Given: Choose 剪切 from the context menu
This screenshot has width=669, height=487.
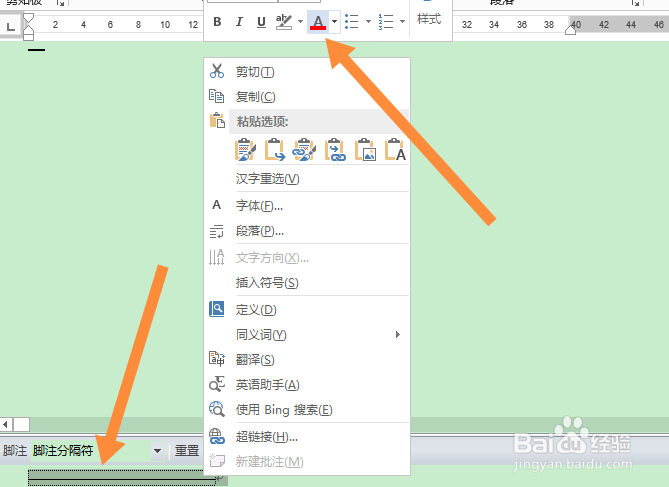Looking at the screenshot, I should pos(307,72).
